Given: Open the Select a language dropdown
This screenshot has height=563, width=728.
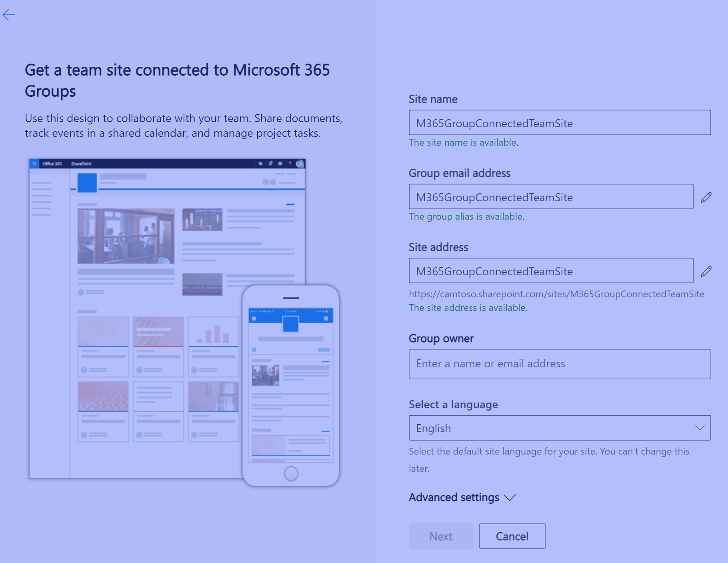Looking at the screenshot, I should coord(560,428).
